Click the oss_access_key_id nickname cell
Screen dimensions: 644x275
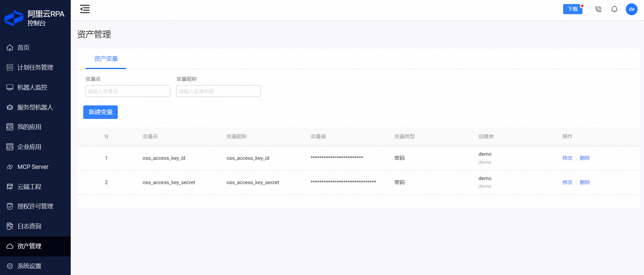pos(248,158)
